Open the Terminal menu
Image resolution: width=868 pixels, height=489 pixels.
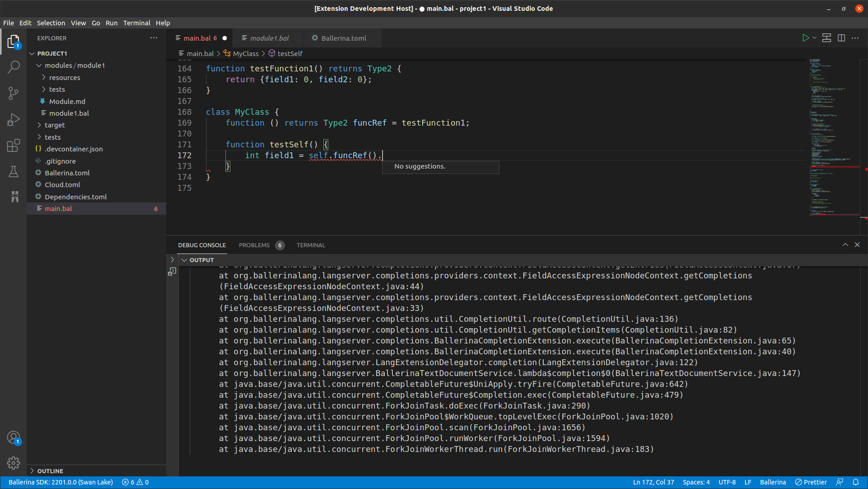click(x=136, y=23)
